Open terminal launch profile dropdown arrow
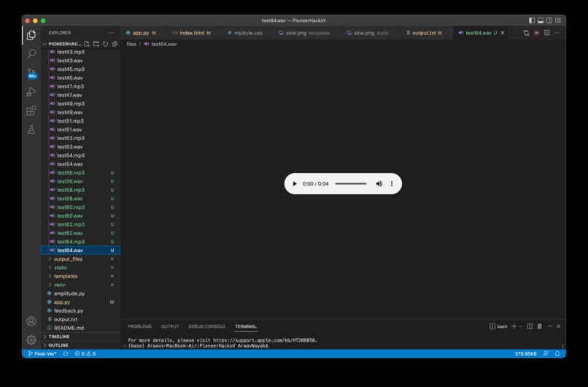 [520, 326]
